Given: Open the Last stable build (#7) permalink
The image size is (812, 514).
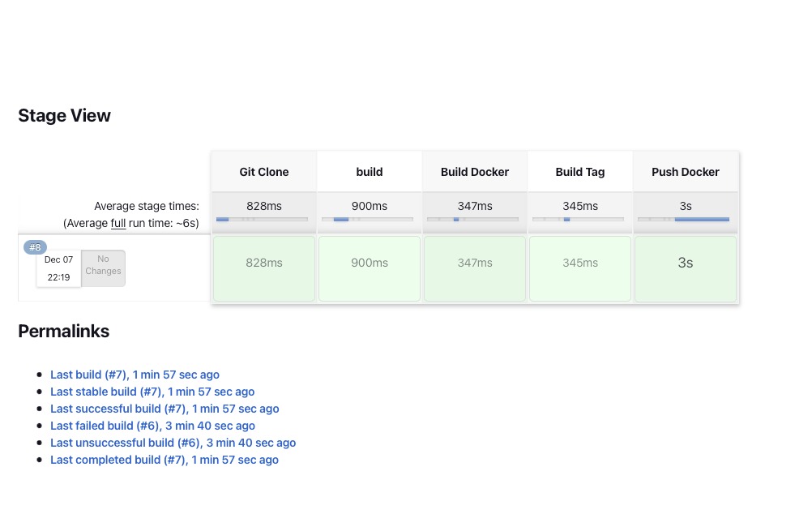Looking at the screenshot, I should [x=152, y=392].
